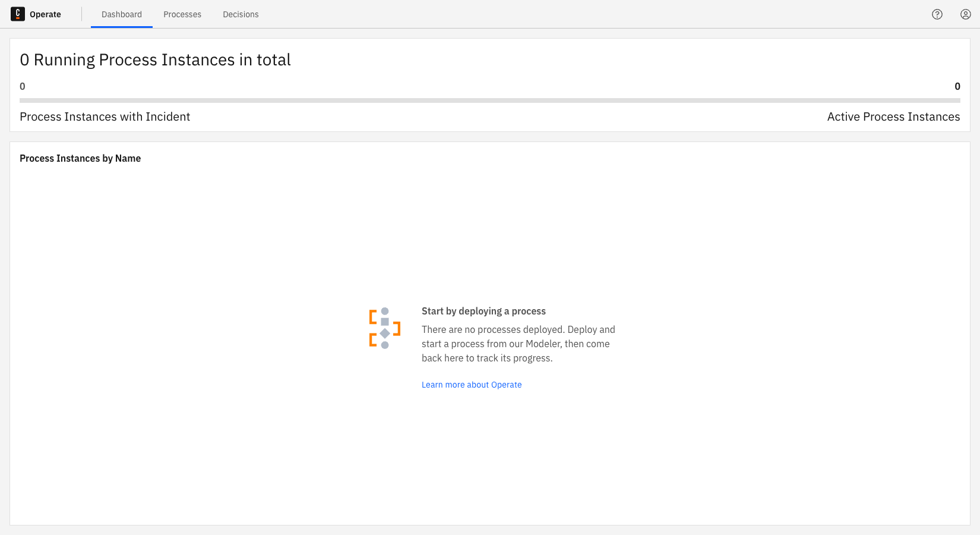Image resolution: width=980 pixels, height=535 pixels.
Task: Select the Process Instances with Incident label
Action: [105, 117]
